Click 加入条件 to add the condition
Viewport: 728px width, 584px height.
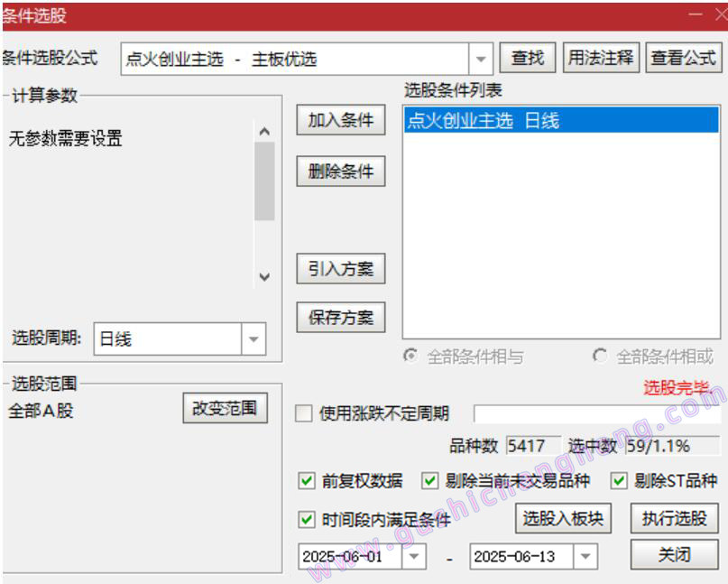(341, 120)
